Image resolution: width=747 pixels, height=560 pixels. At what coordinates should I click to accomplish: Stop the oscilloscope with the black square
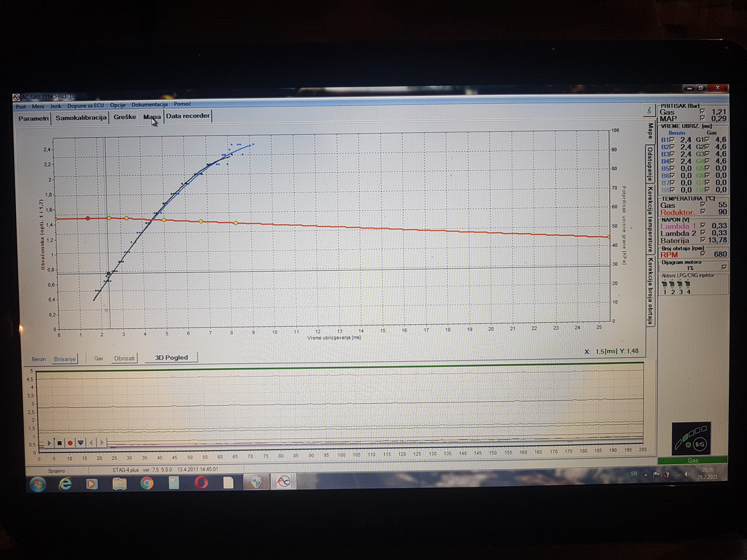[x=60, y=443]
